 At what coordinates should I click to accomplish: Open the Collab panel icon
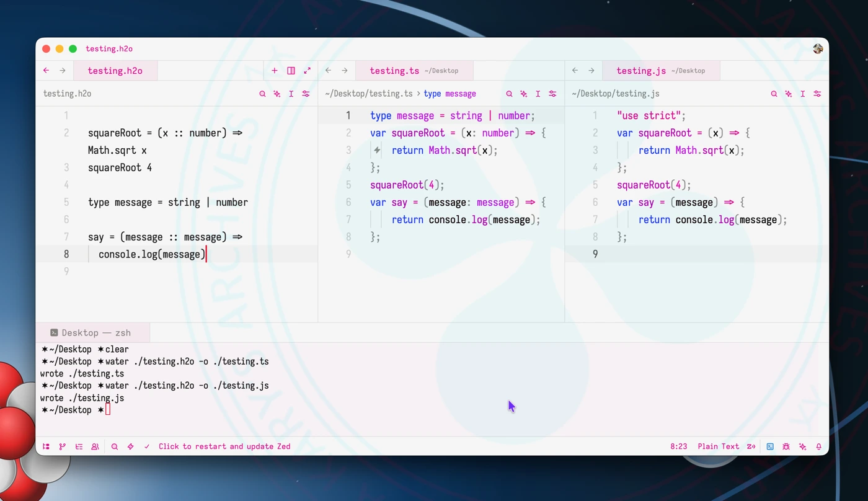95,446
